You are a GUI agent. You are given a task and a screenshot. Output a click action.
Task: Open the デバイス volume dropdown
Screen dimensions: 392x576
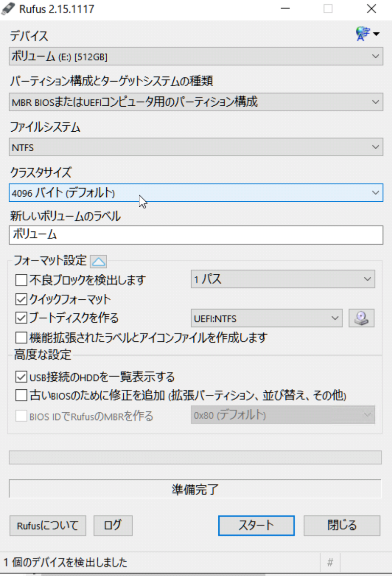coord(196,56)
